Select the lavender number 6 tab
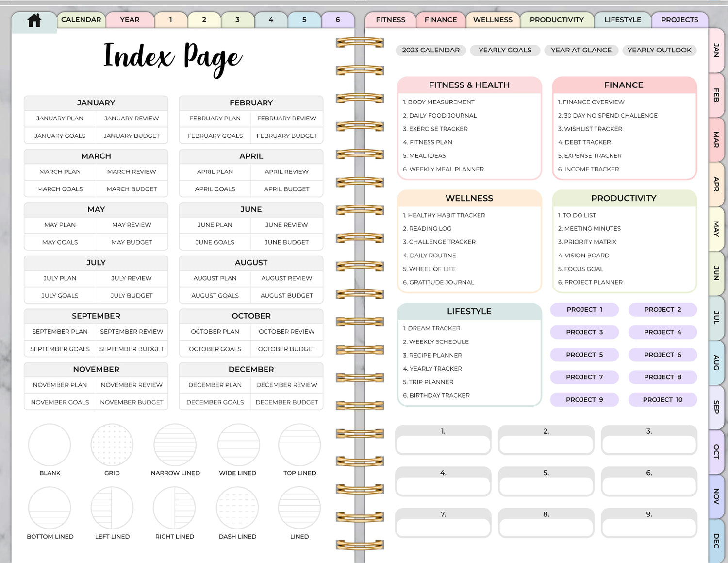This screenshot has width=728, height=563. pyautogui.click(x=338, y=20)
